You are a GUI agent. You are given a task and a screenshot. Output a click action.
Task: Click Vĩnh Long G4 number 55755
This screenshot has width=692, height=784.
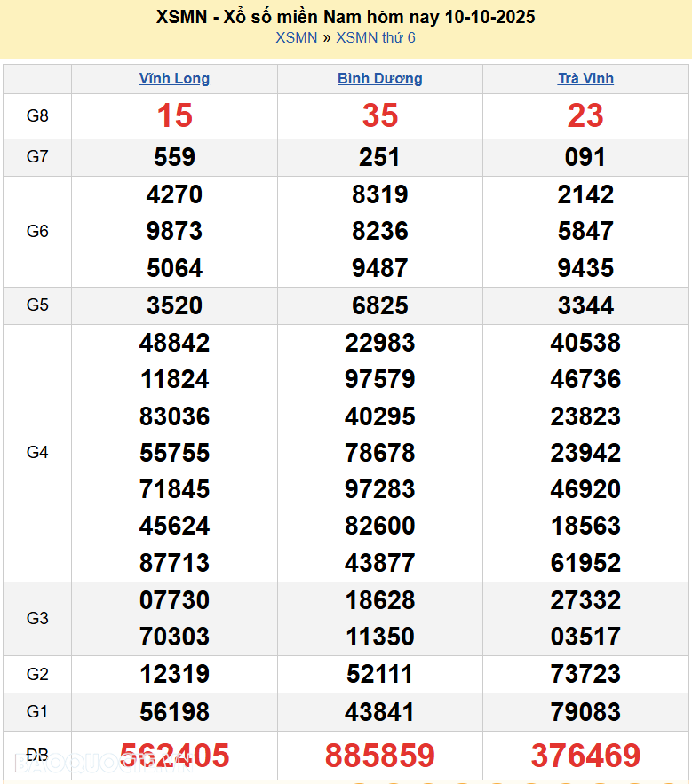pyautogui.click(x=174, y=453)
